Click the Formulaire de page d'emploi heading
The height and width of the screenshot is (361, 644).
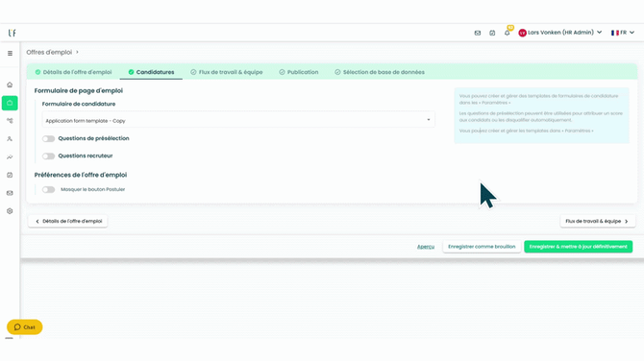pyautogui.click(x=79, y=90)
